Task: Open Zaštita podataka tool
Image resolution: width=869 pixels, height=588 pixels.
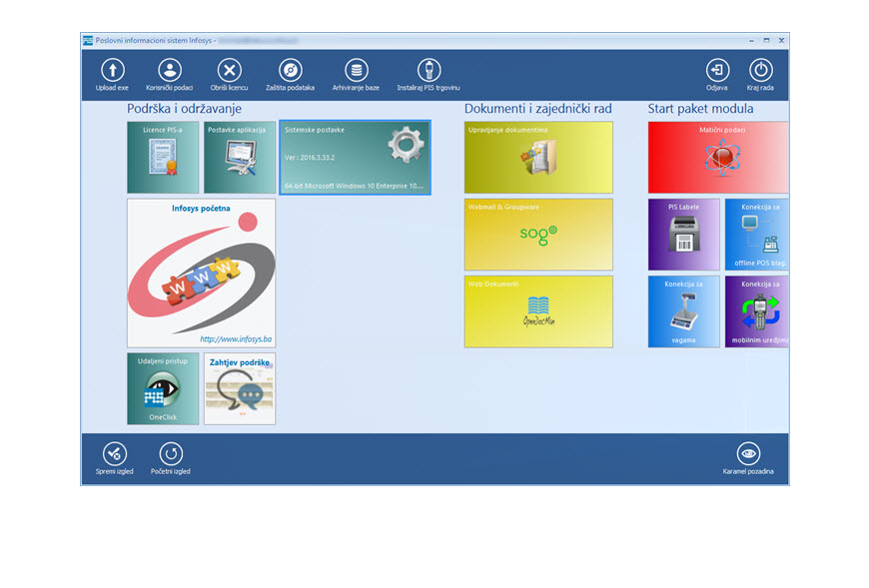Action: pyautogui.click(x=291, y=70)
